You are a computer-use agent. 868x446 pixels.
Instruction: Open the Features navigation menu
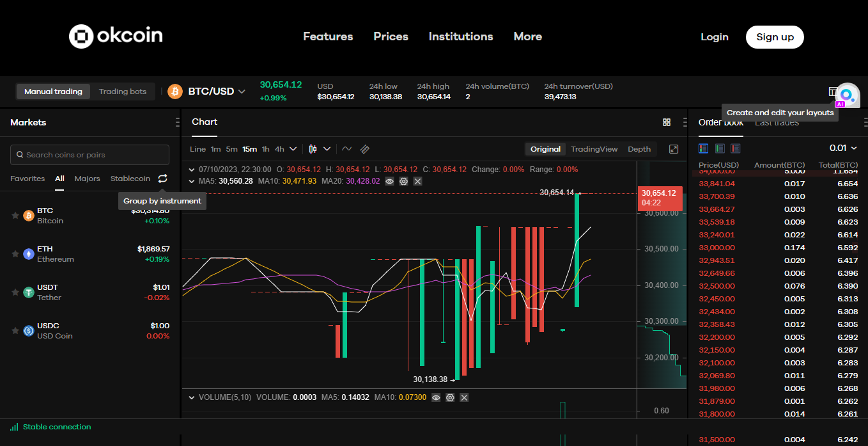point(328,36)
